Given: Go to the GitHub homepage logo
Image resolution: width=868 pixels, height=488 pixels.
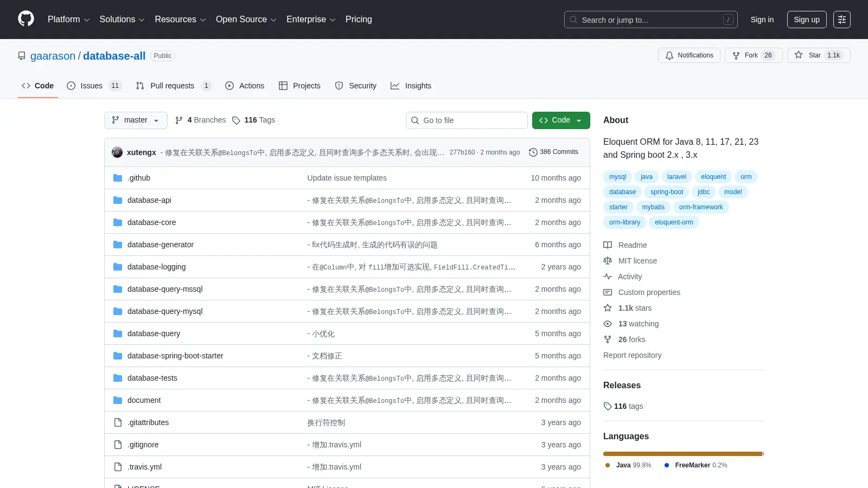Looking at the screenshot, I should click(x=26, y=19).
